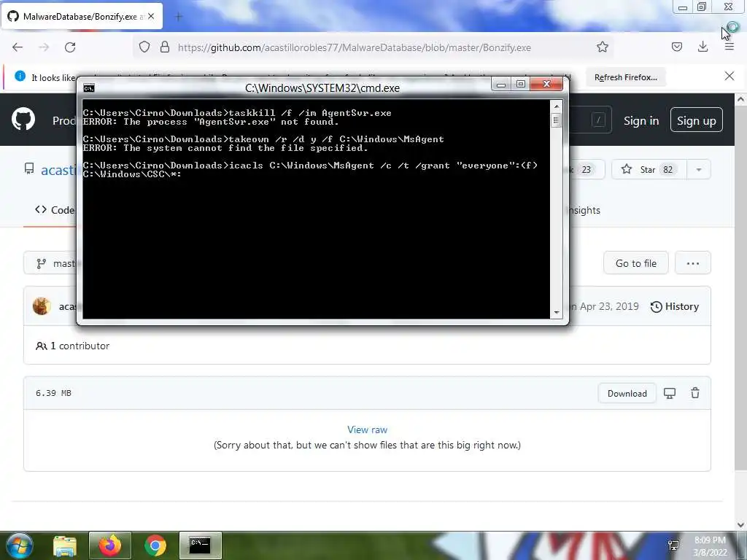747x560 pixels.
Task: Click the GitHub search slash key box
Action: (598, 120)
